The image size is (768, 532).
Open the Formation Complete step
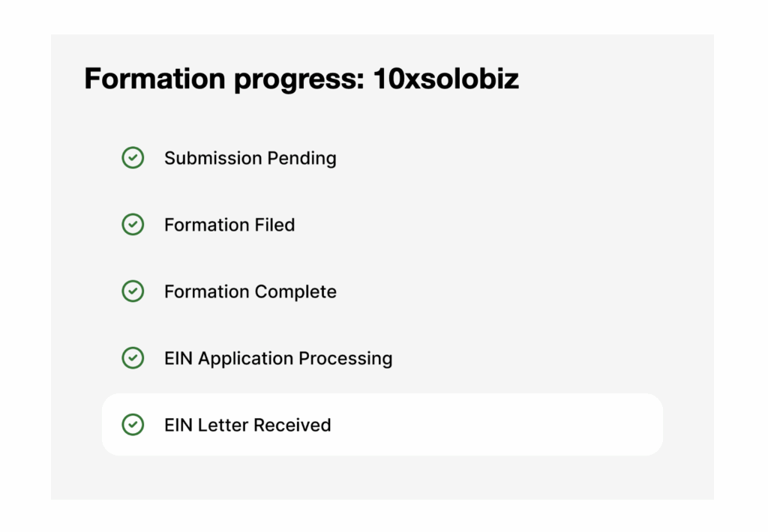[250, 291]
